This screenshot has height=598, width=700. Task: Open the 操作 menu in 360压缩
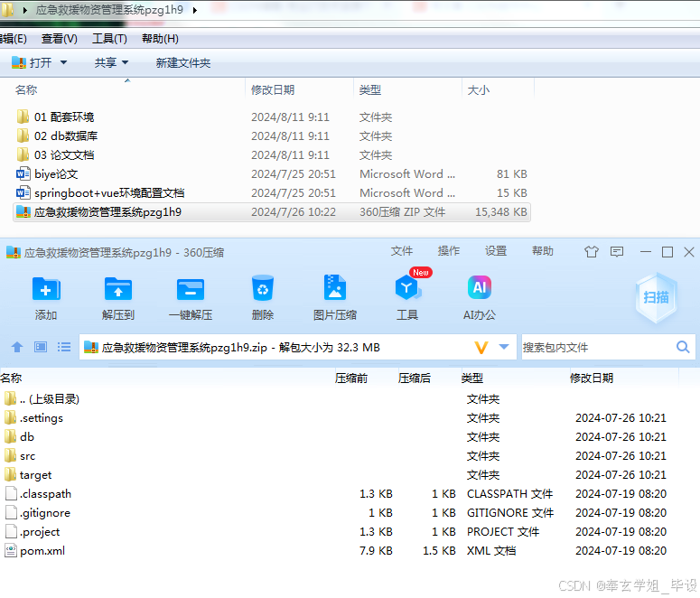[449, 251]
